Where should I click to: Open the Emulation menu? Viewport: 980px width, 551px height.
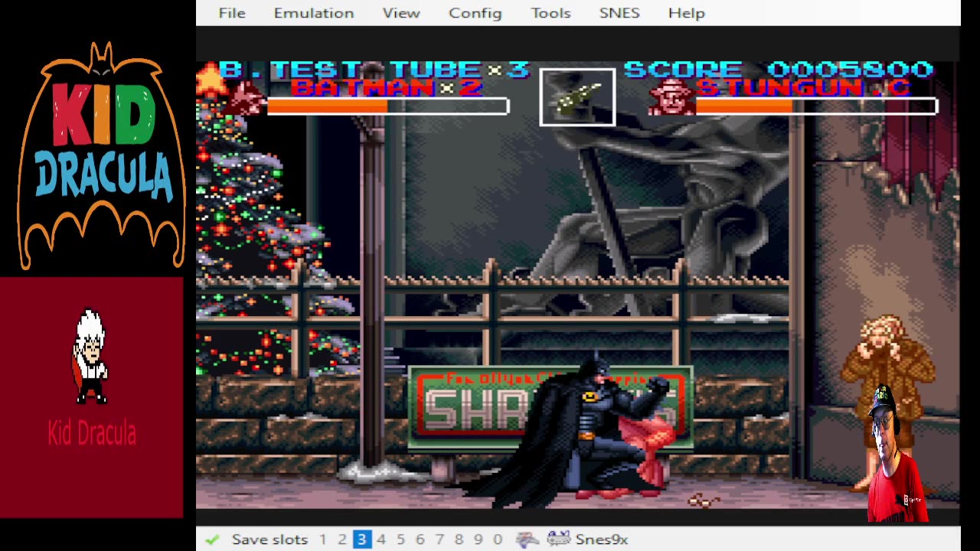pos(314,13)
